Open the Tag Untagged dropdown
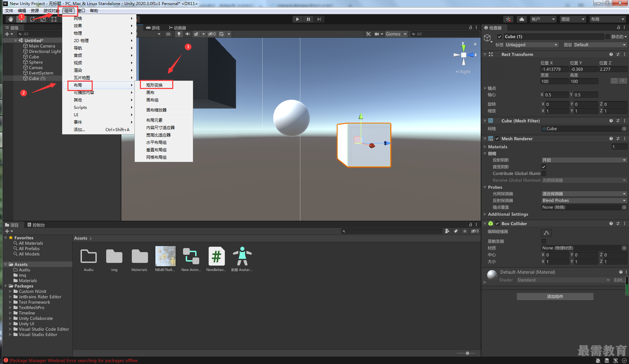Viewport: 629px width, 364px height. (x=532, y=45)
